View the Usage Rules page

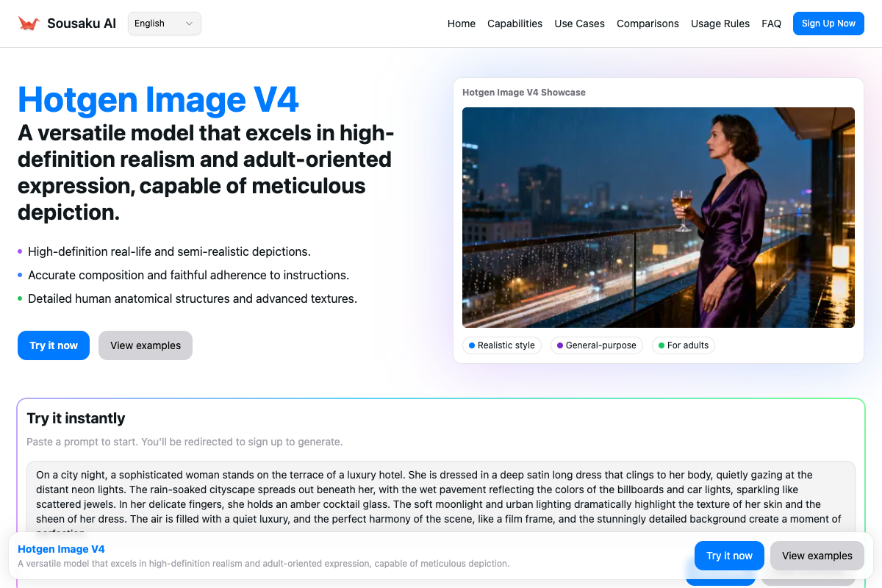pyautogui.click(x=720, y=24)
